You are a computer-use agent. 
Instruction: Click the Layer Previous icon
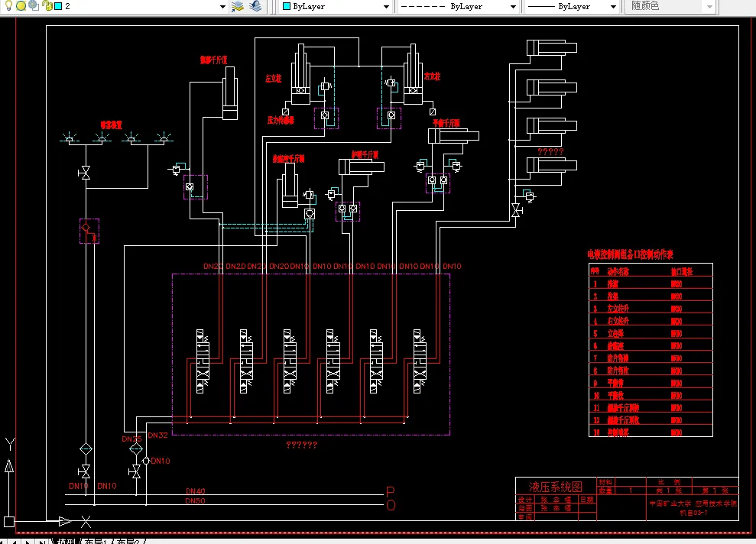pos(255,6)
